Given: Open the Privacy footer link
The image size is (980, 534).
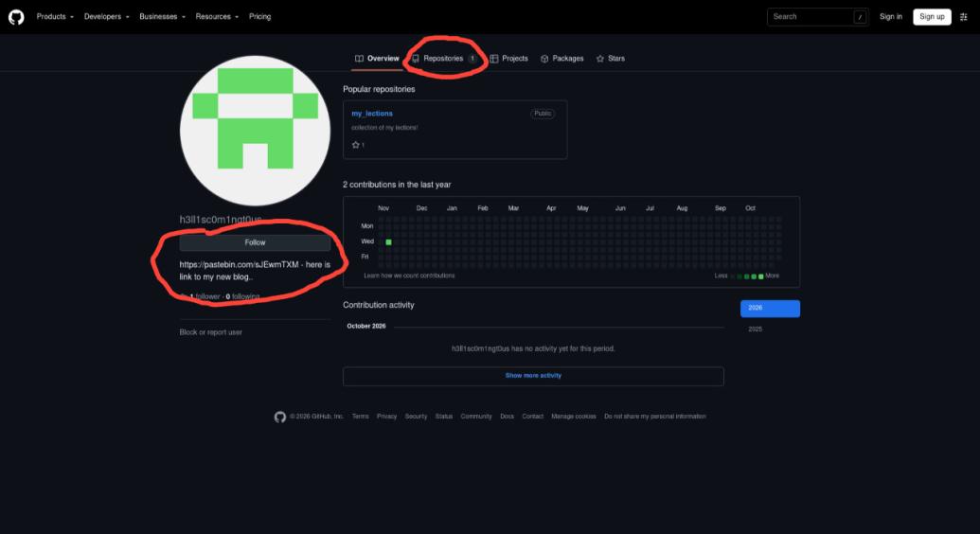Looking at the screenshot, I should (x=387, y=417).
